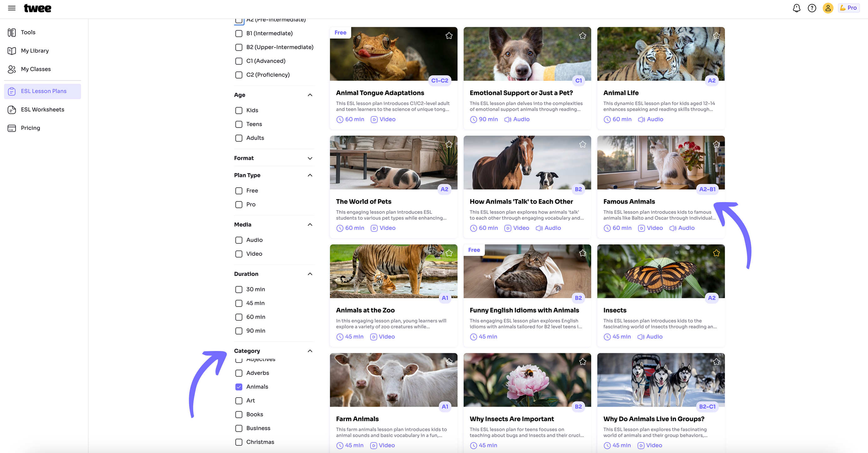
Task: Click the ESL Worksheets document icon
Action: [x=12, y=109]
